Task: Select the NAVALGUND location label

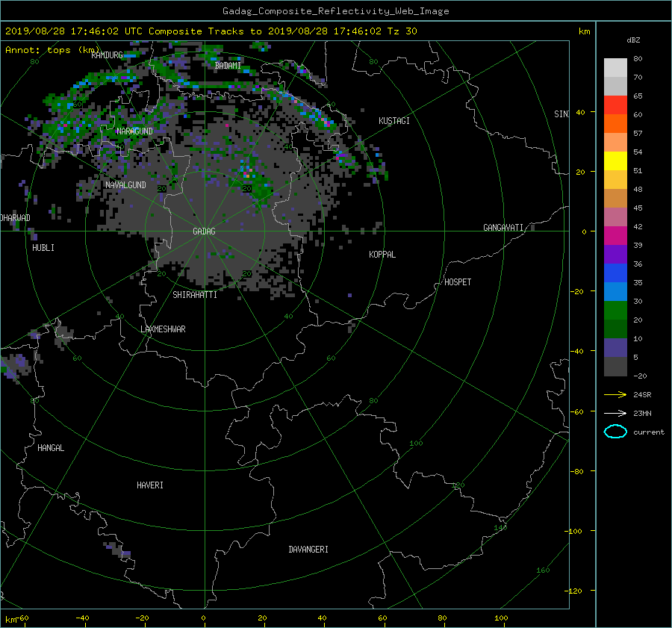Action: tap(125, 184)
